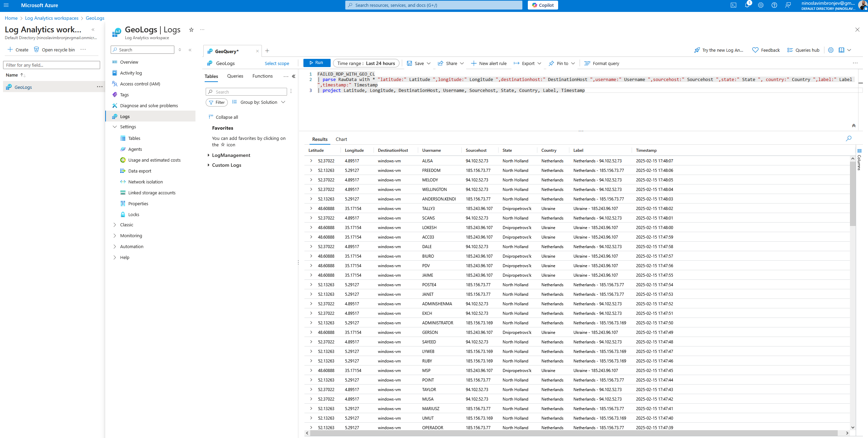
Task: Open Access control (IAM)
Action: point(140,84)
